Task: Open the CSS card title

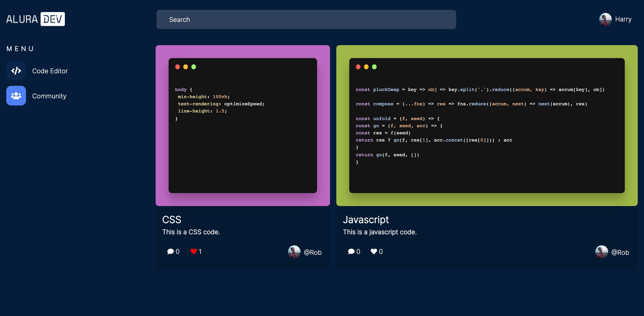Action: 172,220
